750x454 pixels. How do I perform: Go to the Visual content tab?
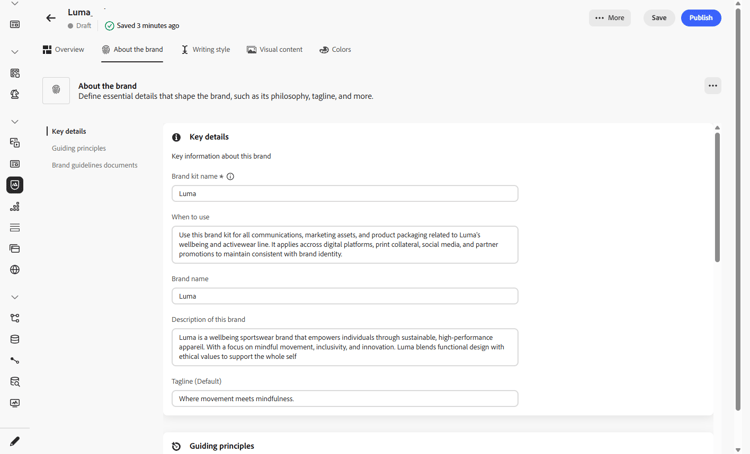pyautogui.click(x=274, y=49)
